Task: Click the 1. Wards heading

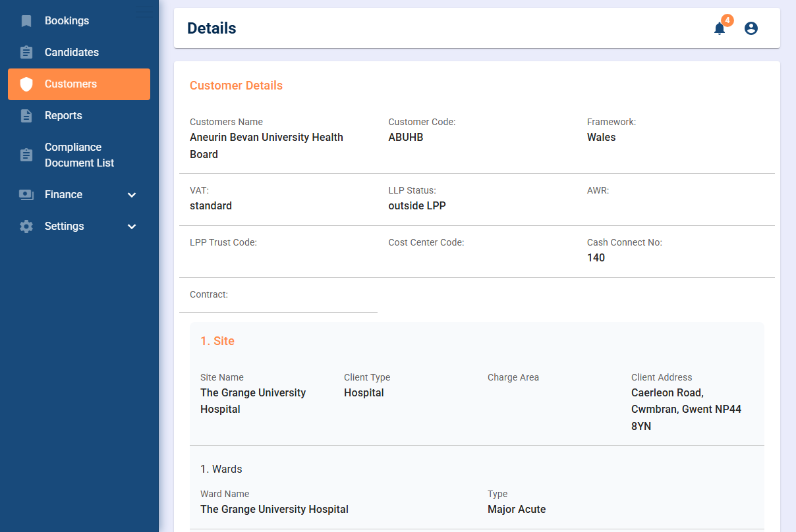Action: (221, 469)
